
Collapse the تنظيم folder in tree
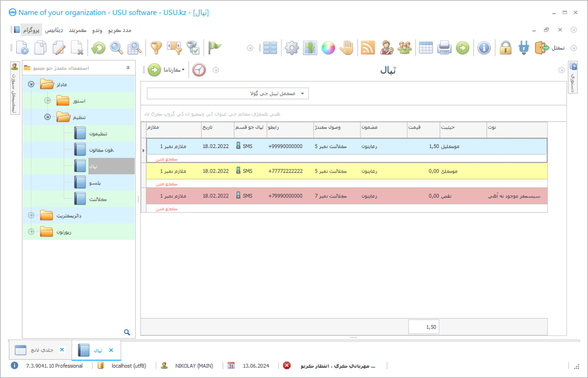[x=48, y=117]
